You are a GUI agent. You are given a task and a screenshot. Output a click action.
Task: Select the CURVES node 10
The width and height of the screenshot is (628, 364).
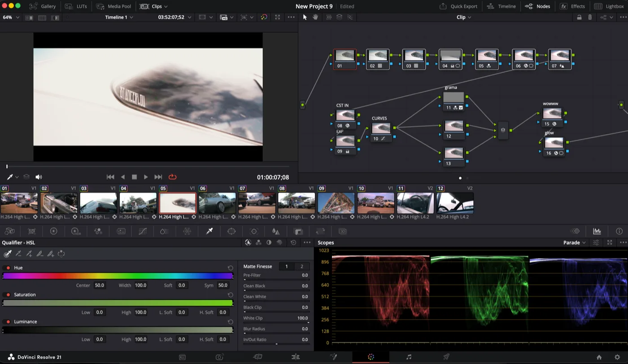coord(381,132)
